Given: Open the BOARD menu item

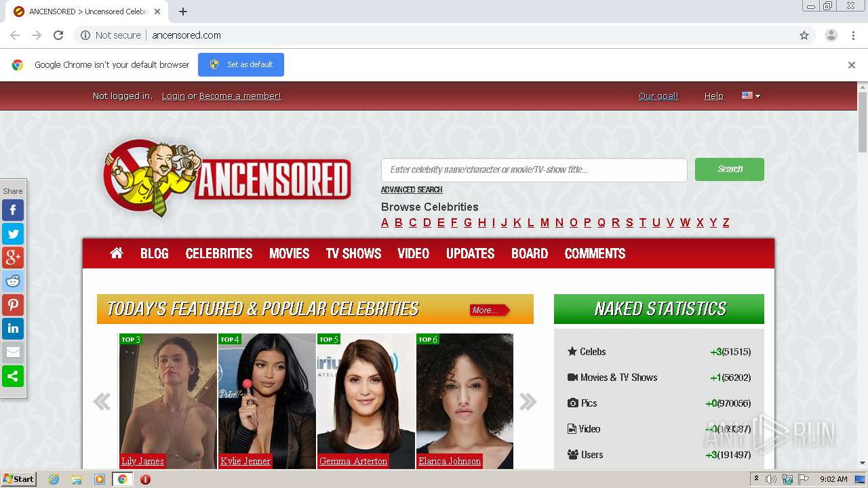Looking at the screenshot, I should [x=530, y=253].
